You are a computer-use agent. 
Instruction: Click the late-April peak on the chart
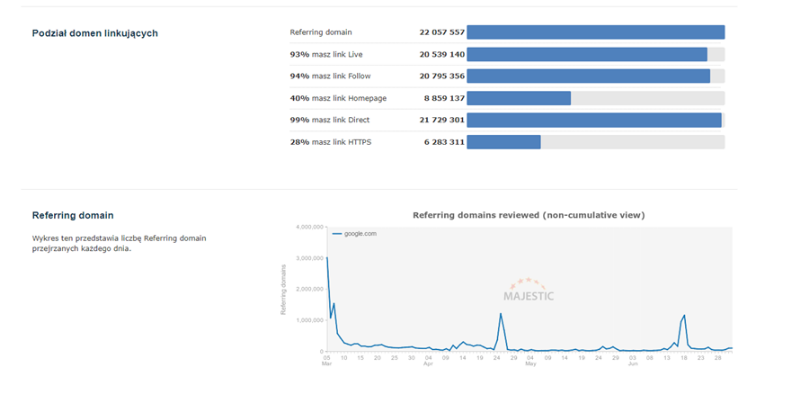pos(500,314)
